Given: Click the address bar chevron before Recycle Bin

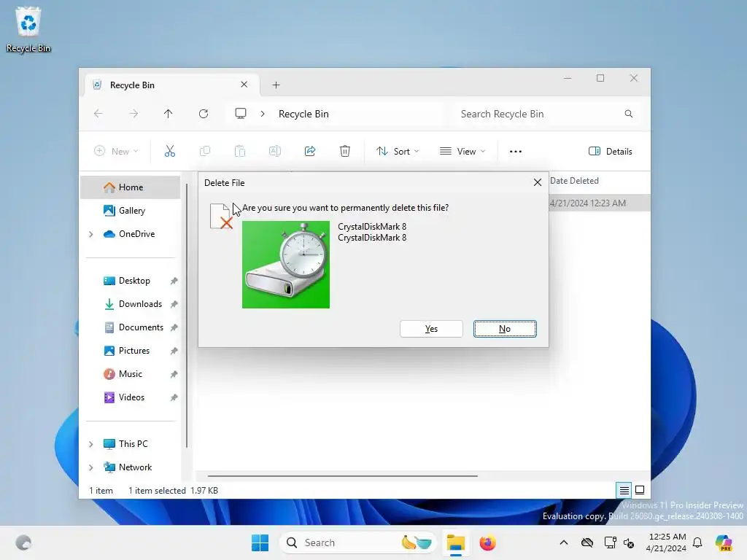Looking at the screenshot, I should [263, 114].
